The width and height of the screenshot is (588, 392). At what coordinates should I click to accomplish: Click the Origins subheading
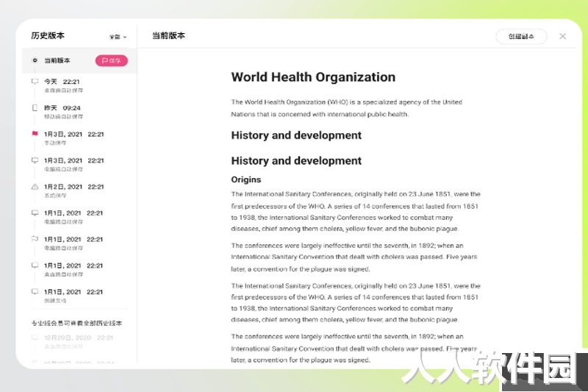[246, 179]
